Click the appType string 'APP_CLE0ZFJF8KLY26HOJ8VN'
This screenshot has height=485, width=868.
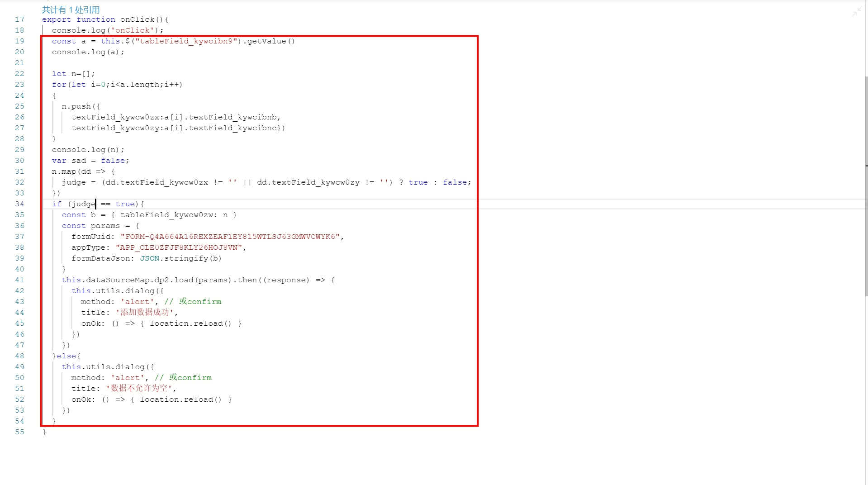pos(179,247)
